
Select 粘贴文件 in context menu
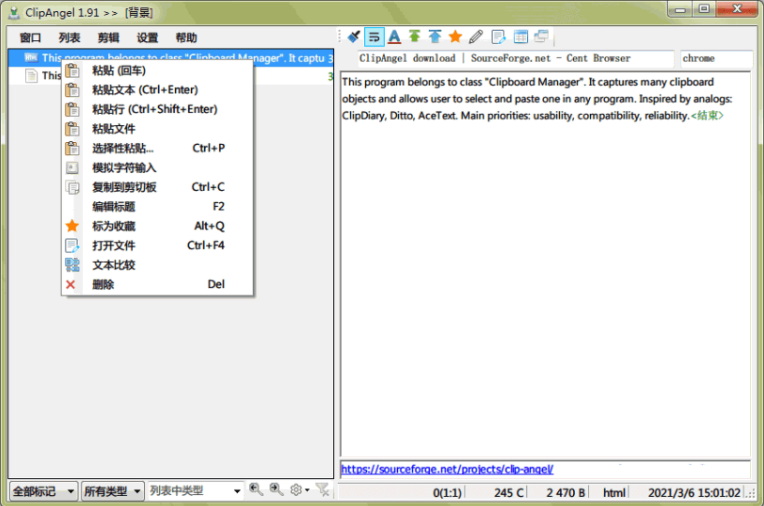[157, 129]
